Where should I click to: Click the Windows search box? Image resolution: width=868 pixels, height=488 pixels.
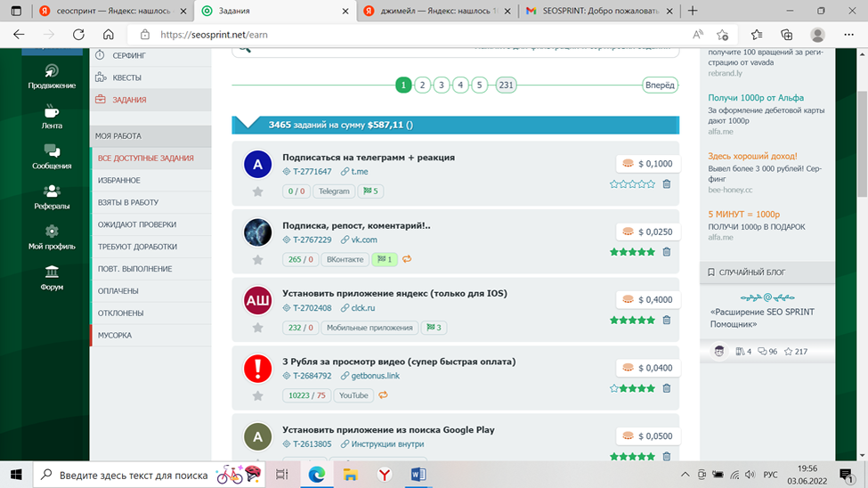(150, 475)
